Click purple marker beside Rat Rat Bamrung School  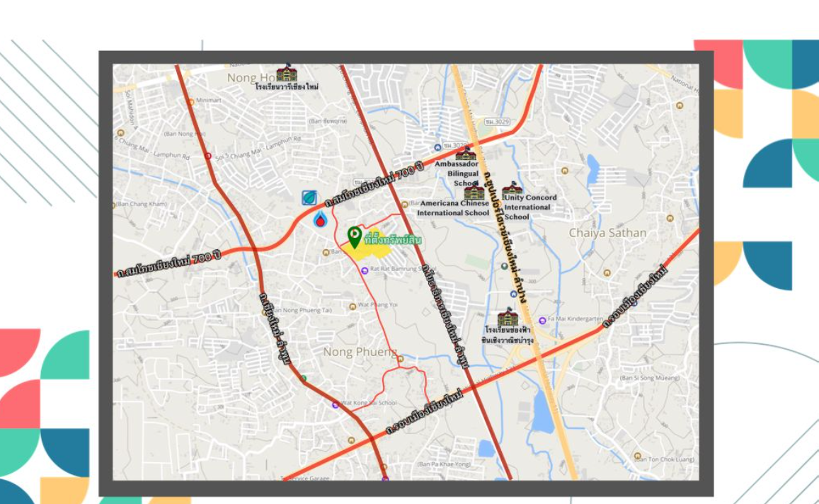tap(365, 270)
